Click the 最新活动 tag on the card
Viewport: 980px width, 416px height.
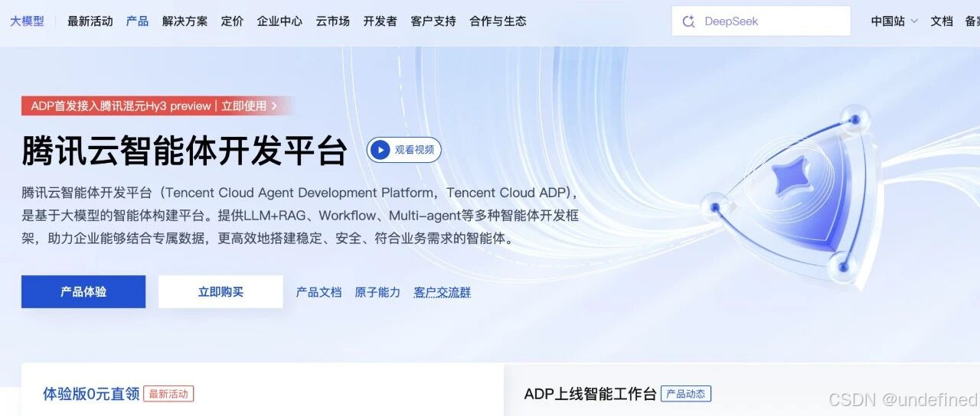(x=168, y=394)
